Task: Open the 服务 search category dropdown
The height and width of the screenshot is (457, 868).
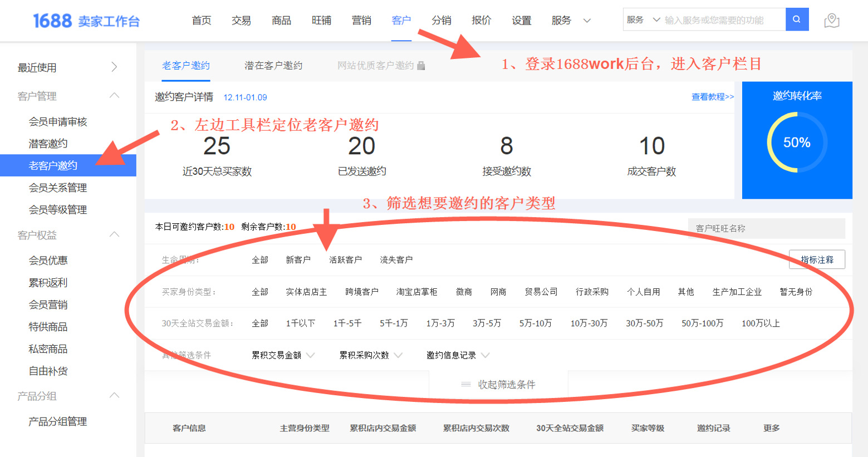Action: tap(643, 19)
